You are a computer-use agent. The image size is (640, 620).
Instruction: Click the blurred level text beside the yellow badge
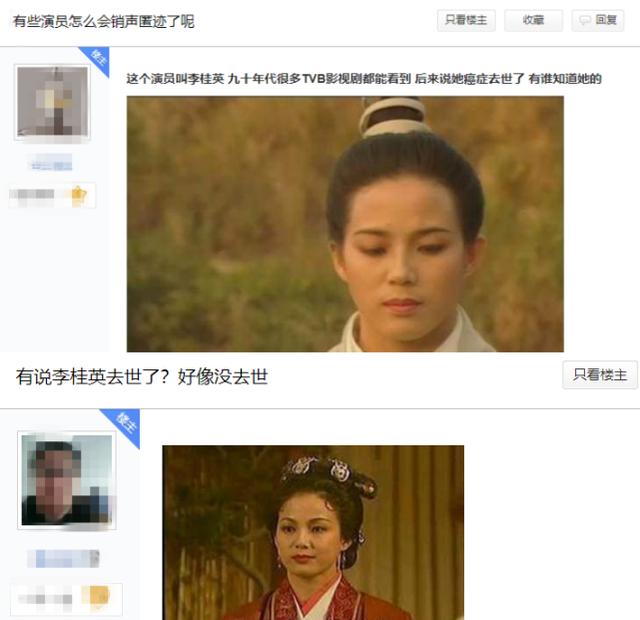click(x=45, y=598)
